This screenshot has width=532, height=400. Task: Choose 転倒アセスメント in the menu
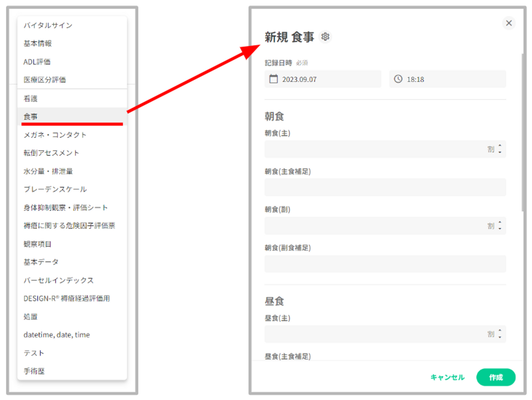tap(51, 153)
